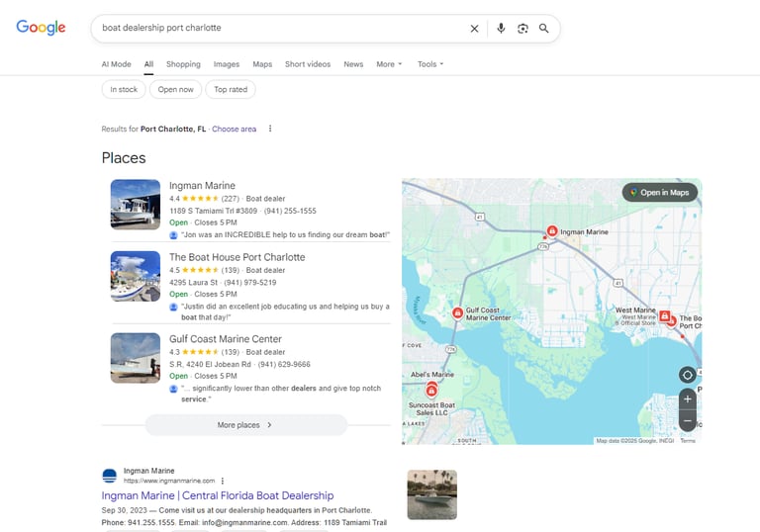Viewport: 760px width, 532px height.
Task: Open Gulf Coast Marine Center listing title
Action: pos(226,339)
